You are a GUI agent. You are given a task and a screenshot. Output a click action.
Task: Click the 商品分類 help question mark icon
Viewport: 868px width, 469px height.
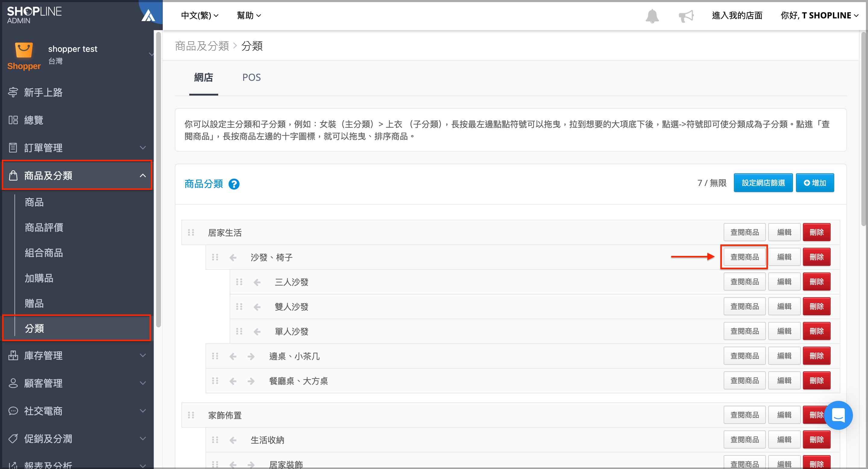pyautogui.click(x=234, y=184)
